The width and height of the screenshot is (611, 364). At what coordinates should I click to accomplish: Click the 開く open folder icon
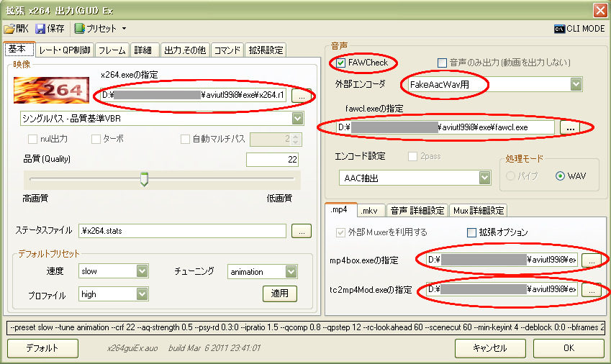tap(9, 29)
